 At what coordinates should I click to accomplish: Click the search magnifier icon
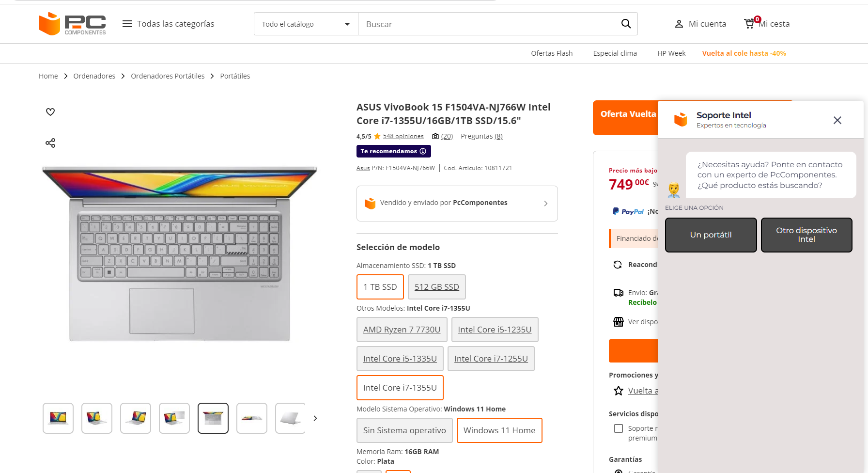coord(626,24)
